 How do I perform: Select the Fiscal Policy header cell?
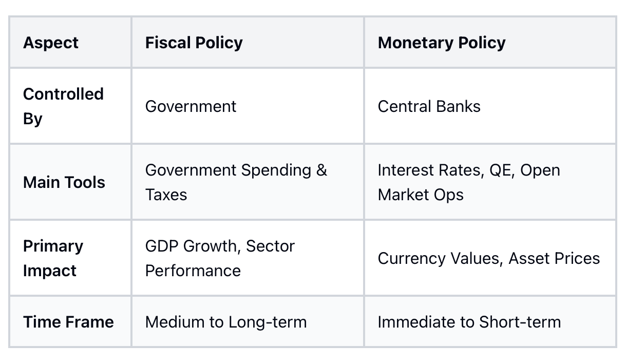(248, 42)
